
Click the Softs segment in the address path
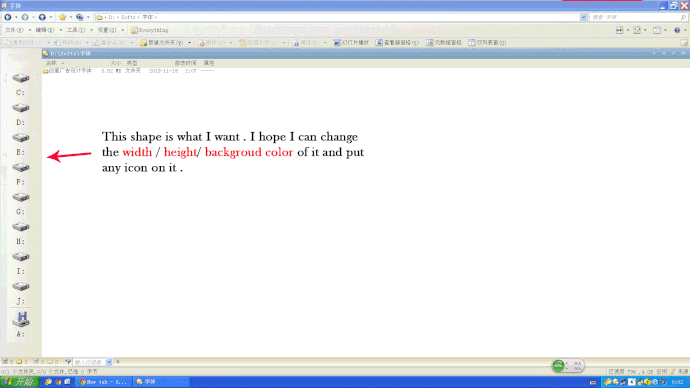pyautogui.click(x=128, y=17)
